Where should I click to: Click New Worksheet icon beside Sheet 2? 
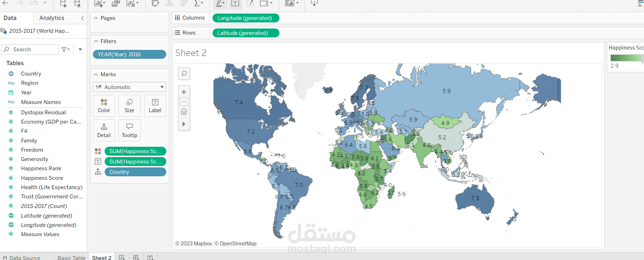point(122,258)
